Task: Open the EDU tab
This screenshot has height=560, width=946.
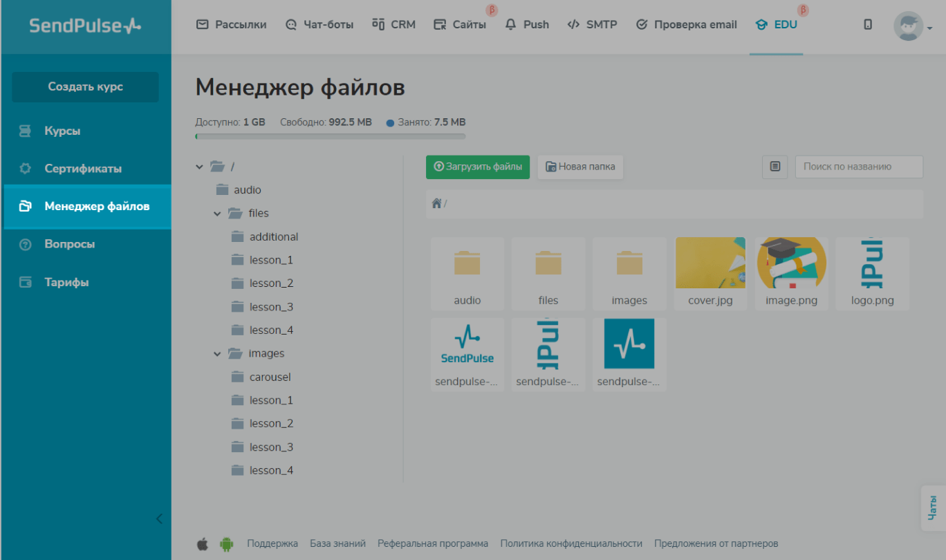Action: (x=776, y=25)
